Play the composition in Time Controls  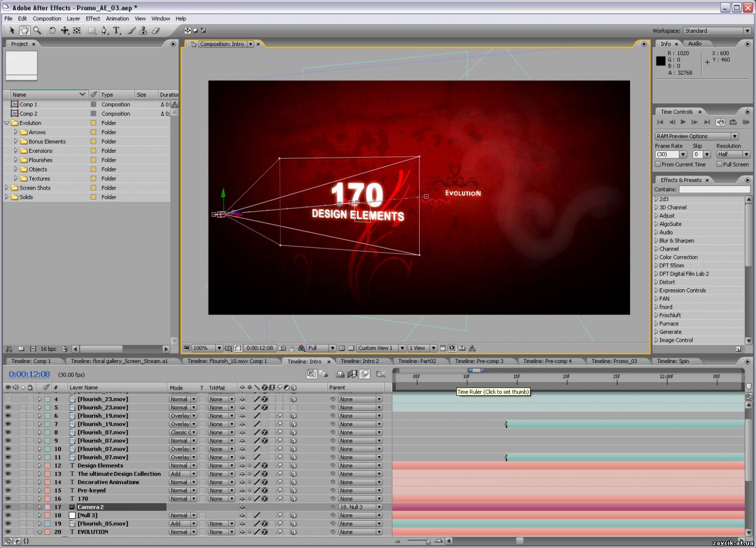(683, 122)
